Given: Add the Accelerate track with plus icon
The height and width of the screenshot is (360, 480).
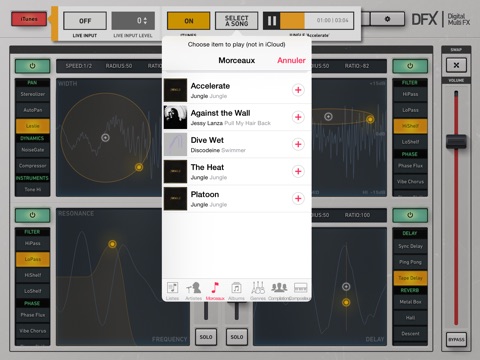Looking at the screenshot, I should click(x=298, y=90).
